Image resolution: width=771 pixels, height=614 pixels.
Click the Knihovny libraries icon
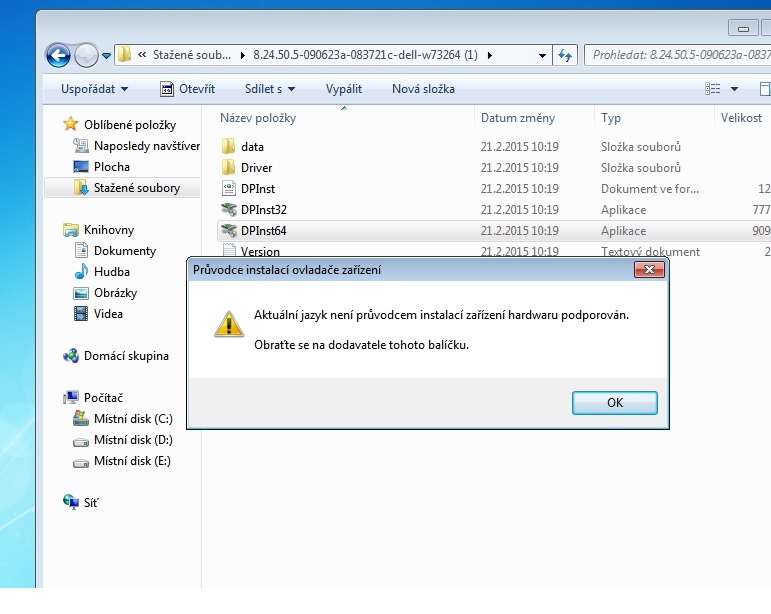pos(71,230)
